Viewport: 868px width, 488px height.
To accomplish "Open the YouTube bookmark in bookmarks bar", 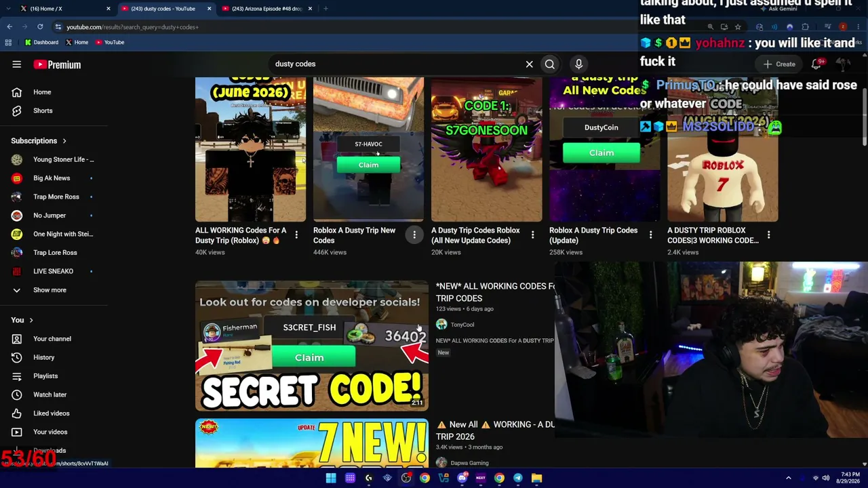I will 110,42.
